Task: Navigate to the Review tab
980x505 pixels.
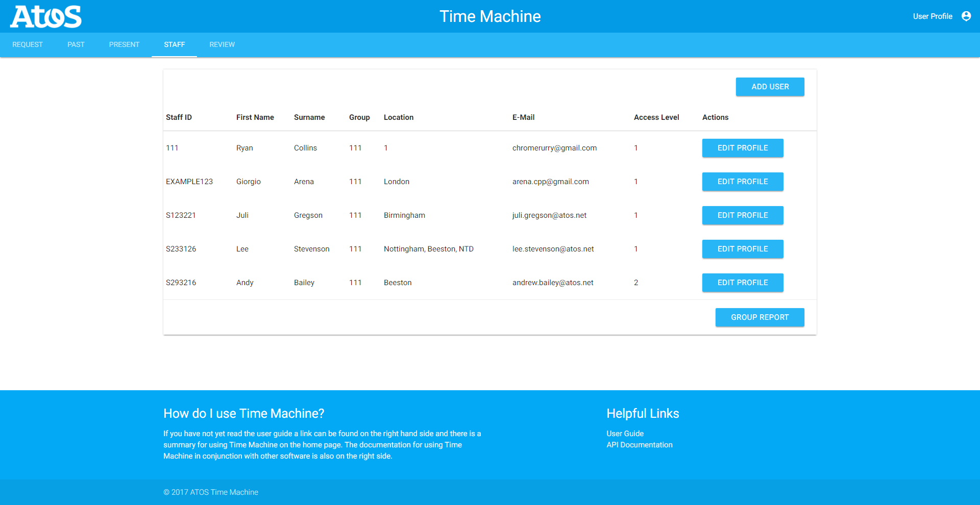Action: (x=222, y=45)
